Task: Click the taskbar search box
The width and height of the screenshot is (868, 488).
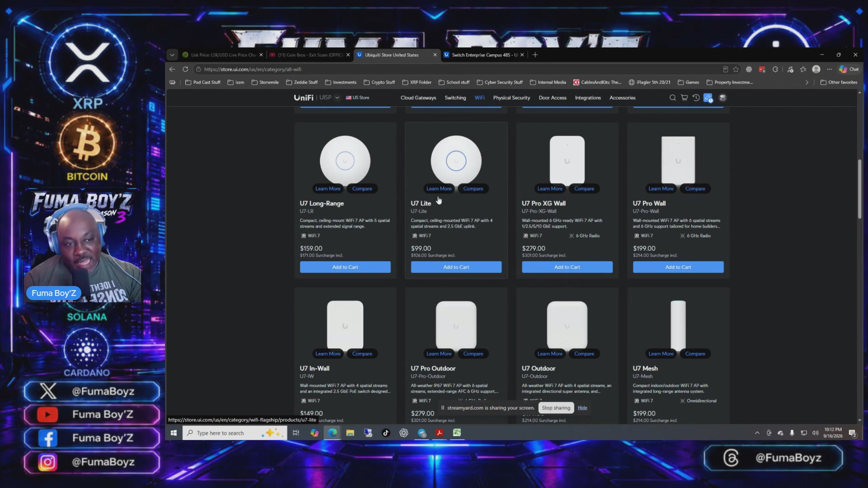Action: (x=235, y=433)
